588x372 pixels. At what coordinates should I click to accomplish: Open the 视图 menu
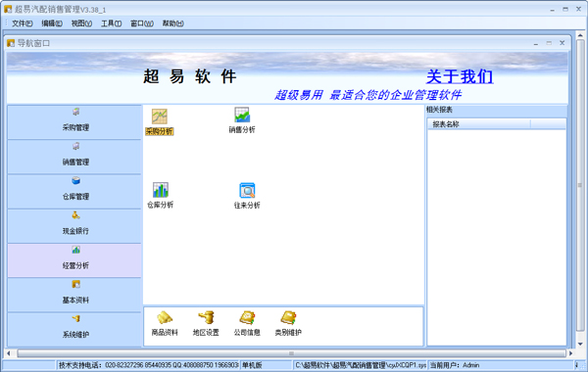click(x=81, y=23)
